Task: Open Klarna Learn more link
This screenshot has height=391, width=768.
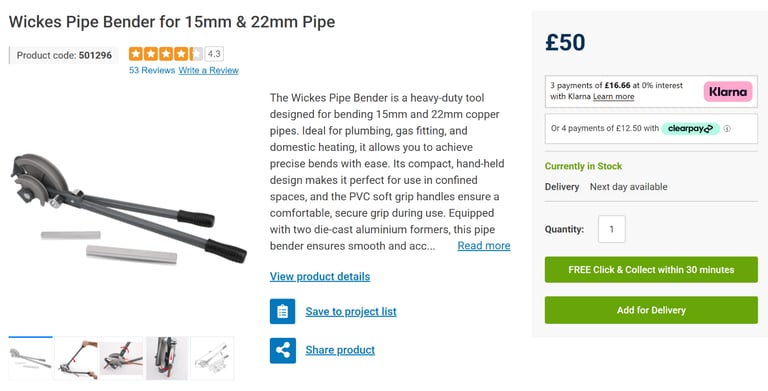Action: pos(613,97)
